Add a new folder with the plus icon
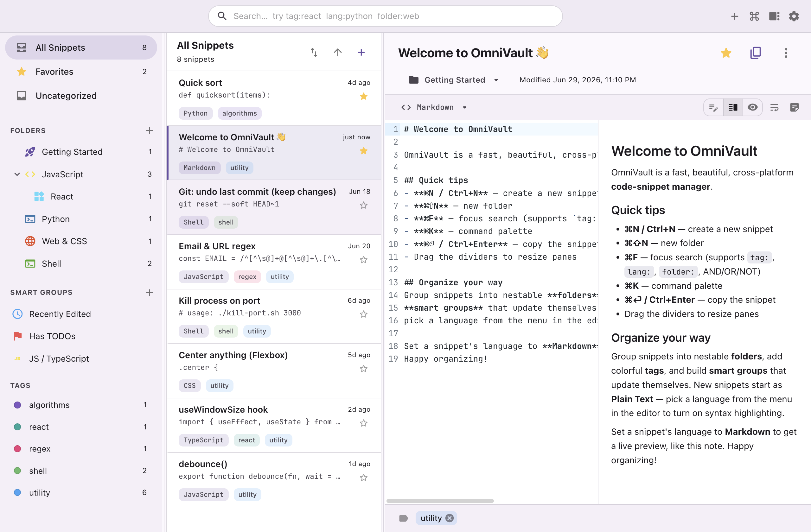 (x=149, y=130)
